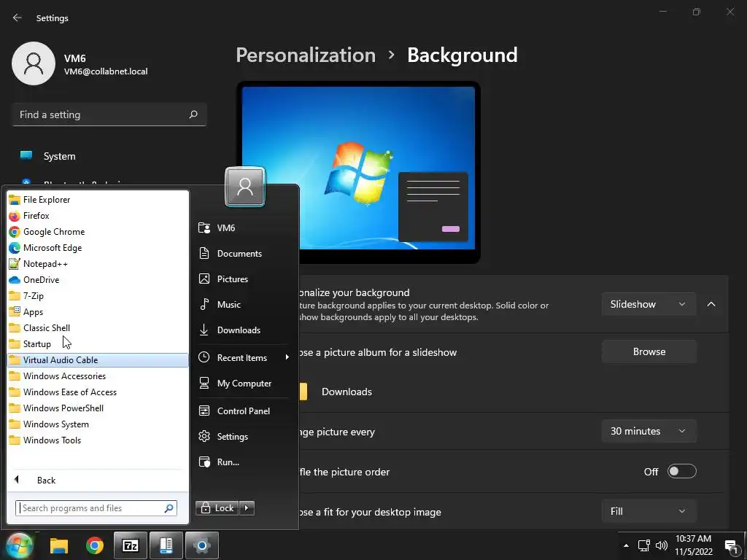Image resolution: width=747 pixels, height=560 pixels.
Task: Launch Firefox from the programs list
Action: pyautogui.click(x=98, y=216)
